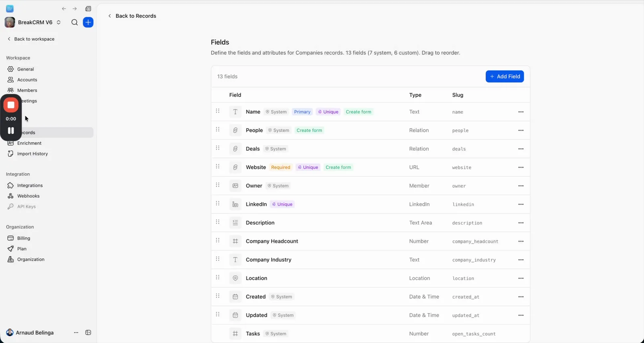Open the more options for LinkedIn field

[x=521, y=204]
